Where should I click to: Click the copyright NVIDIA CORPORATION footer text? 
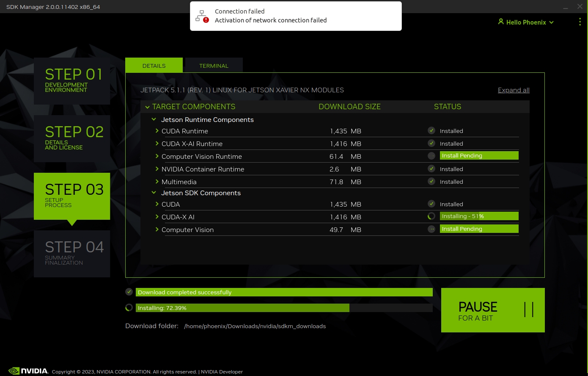(124, 372)
